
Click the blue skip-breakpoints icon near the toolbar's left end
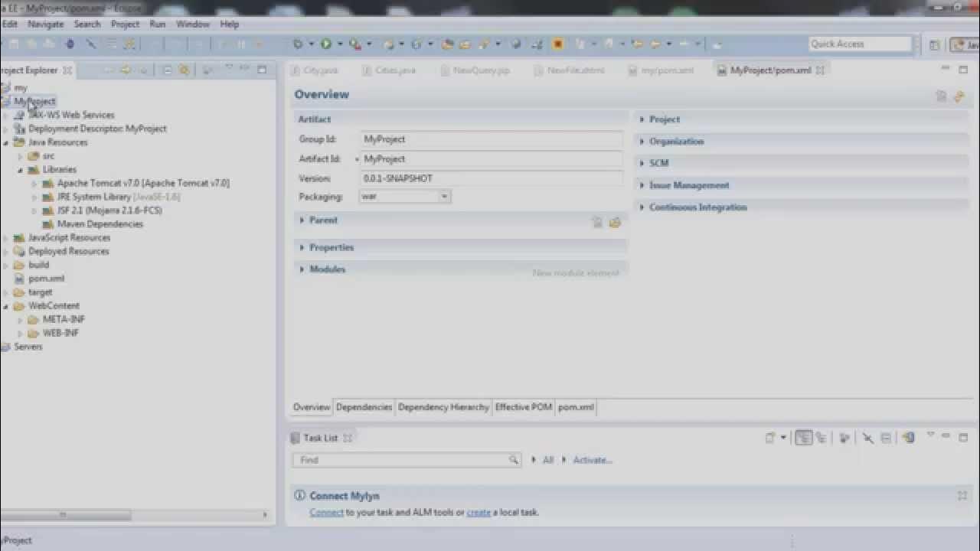coord(70,44)
